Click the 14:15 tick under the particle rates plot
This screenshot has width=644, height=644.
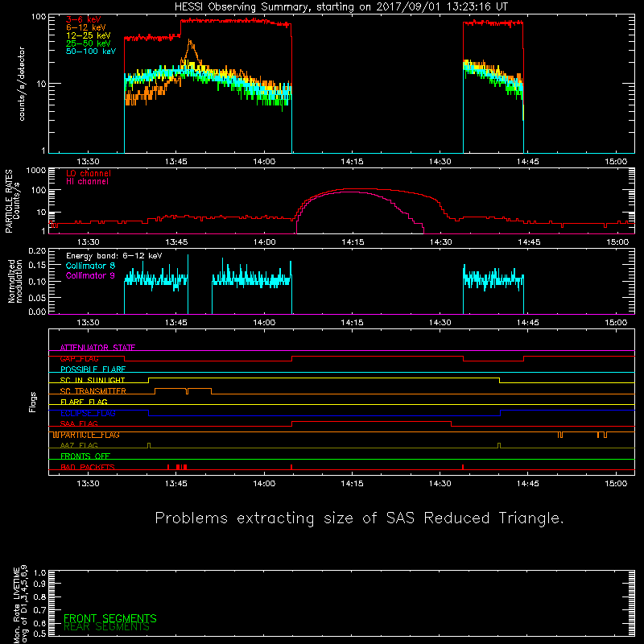pos(353,242)
